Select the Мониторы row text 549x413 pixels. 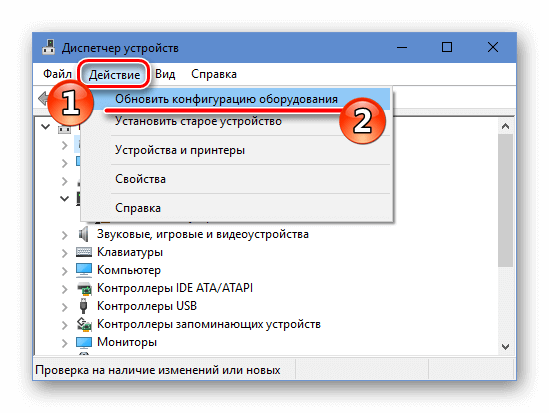(127, 342)
